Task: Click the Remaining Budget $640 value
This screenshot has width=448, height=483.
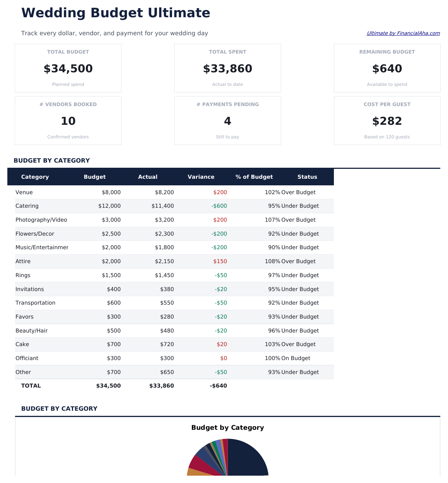Action: pyautogui.click(x=387, y=69)
